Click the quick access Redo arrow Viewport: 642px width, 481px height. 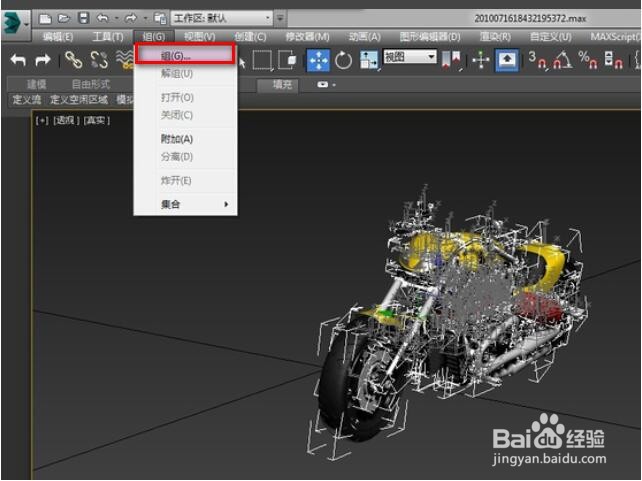click(131, 18)
